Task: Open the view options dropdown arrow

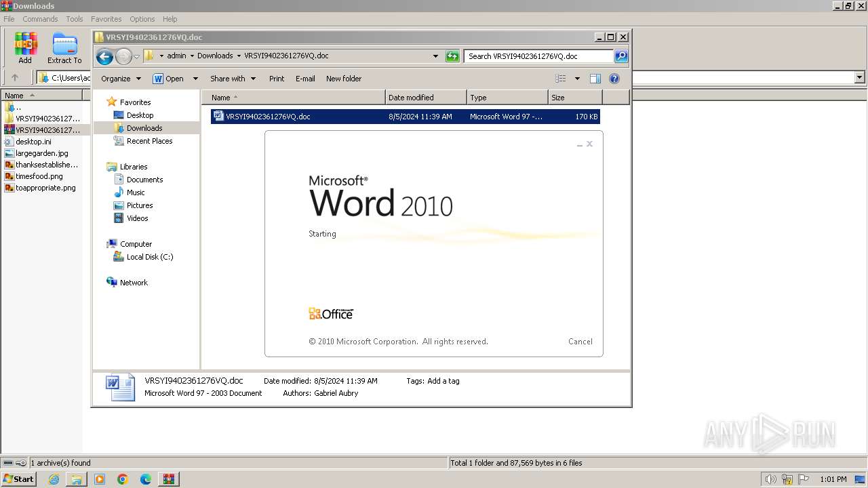Action: coord(577,79)
